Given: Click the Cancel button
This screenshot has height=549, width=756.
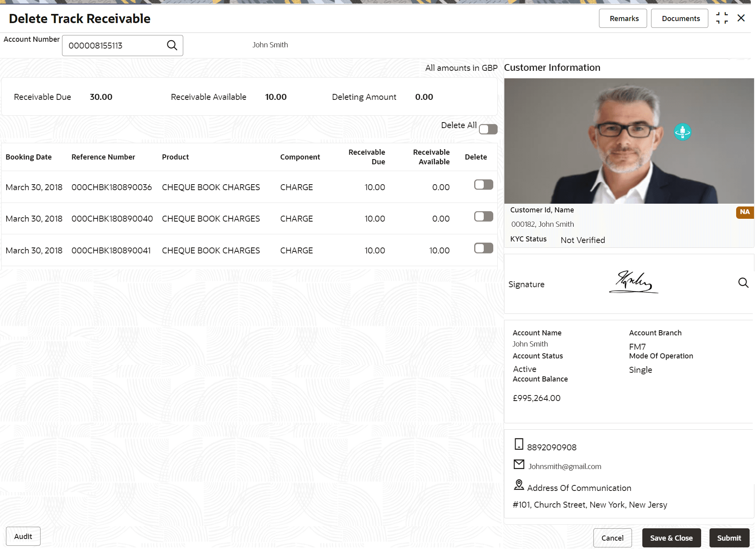Looking at the screenshot, I should [x=613, y=538].
